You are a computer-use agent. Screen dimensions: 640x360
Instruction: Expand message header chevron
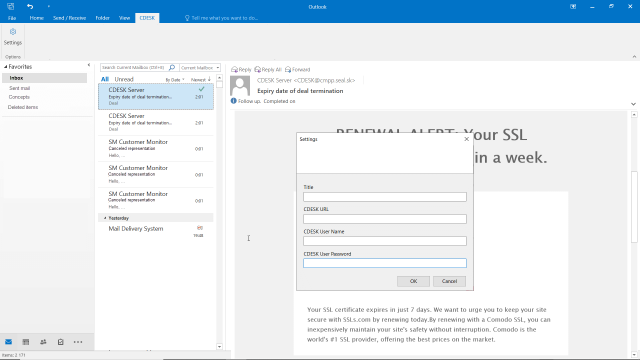point(633,104)
